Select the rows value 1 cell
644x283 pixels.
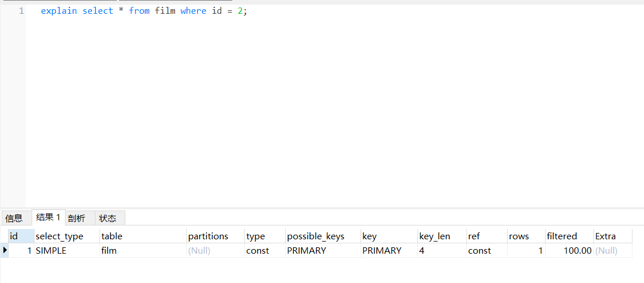[x=526, y=251]
